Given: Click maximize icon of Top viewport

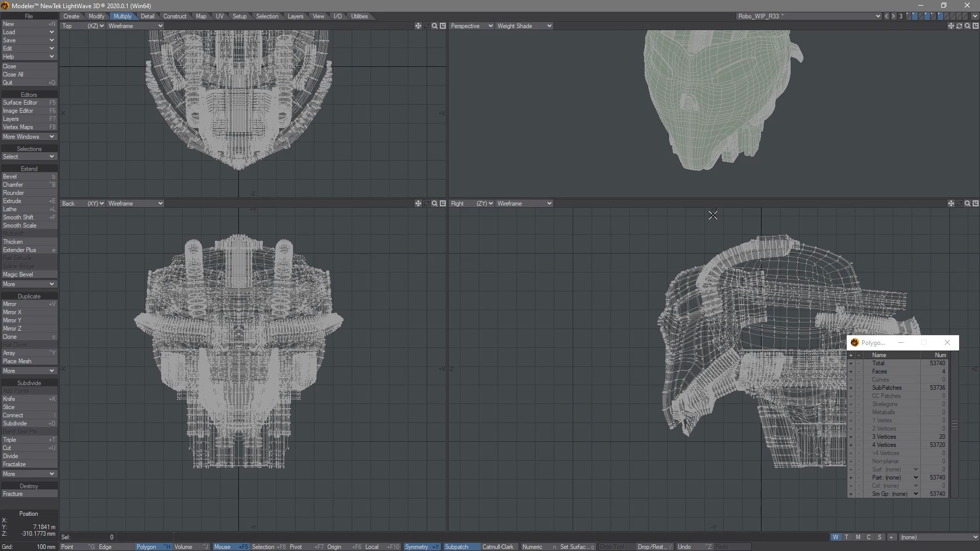Looking at the screenshot, I should (x=443, y=26).
